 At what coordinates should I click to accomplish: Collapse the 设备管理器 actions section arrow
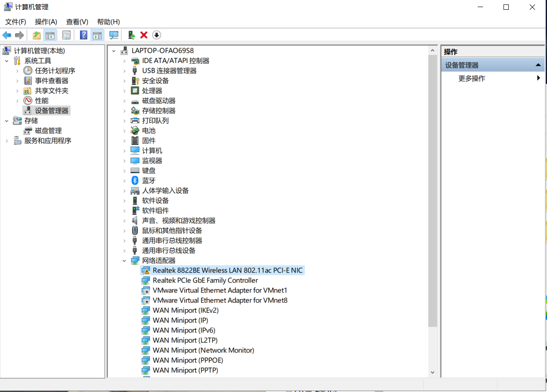[x=538, y=65]
